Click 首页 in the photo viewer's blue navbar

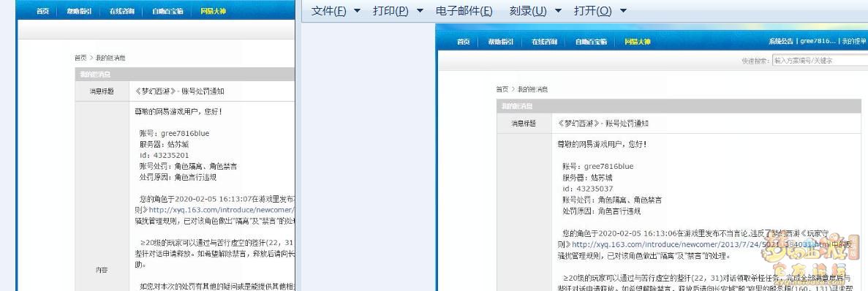(x=464, y=42)
